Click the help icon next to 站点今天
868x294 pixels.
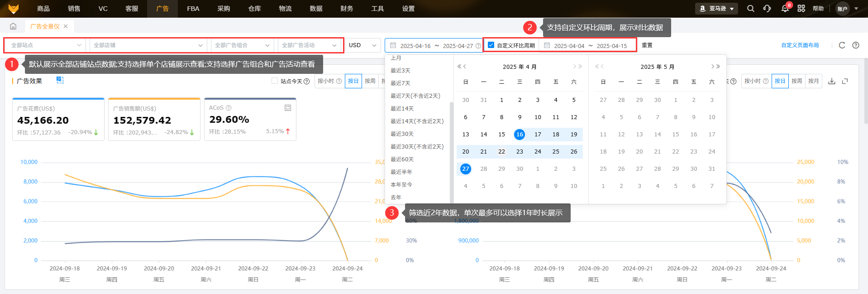tap(306, 81)
